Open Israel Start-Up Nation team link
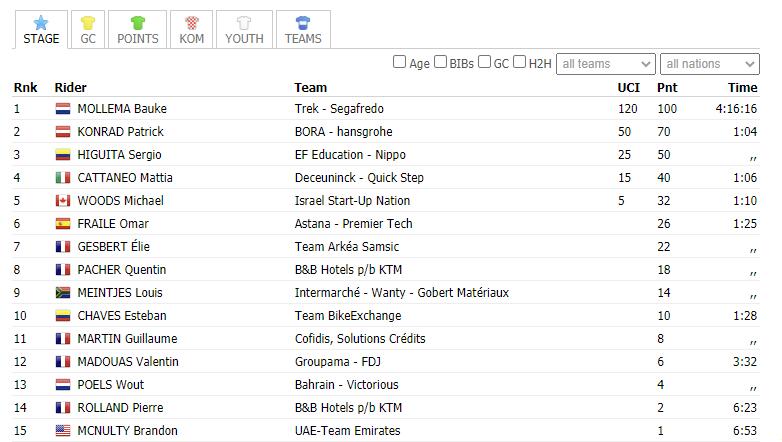This screenshot has width=782, height=442. tap(353, 201)
